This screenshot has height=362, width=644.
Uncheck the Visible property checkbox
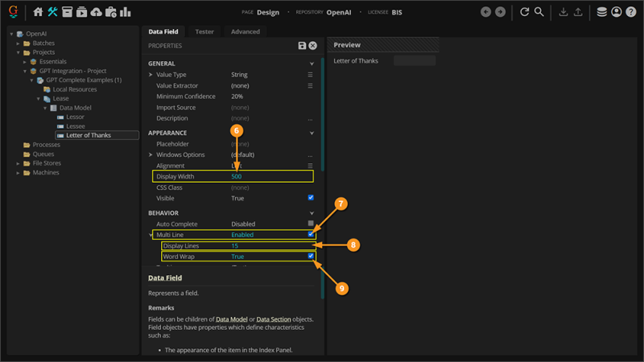coord(311,198)
